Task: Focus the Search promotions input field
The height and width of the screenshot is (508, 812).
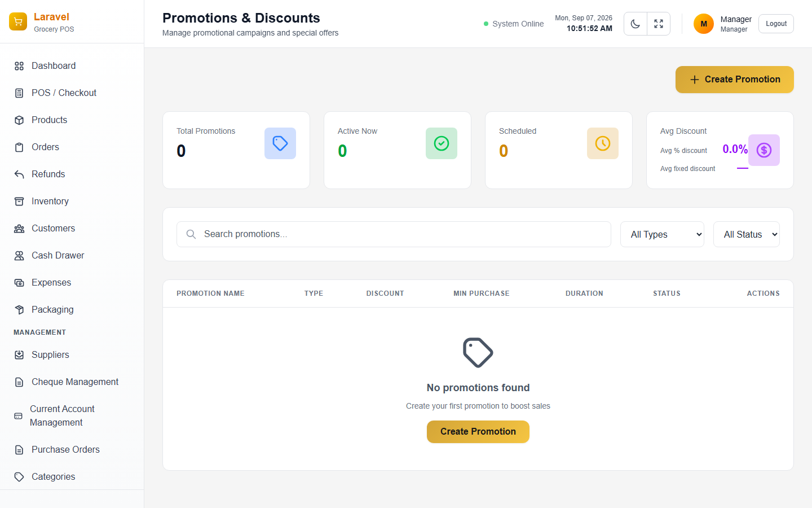Action: pos(394,234)
